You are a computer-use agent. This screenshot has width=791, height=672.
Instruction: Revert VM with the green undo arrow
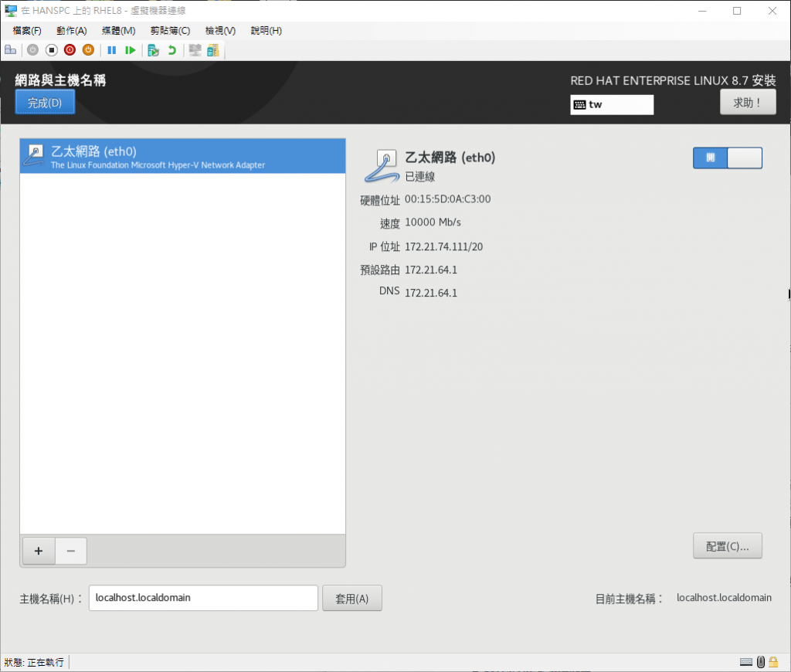pos(172,50)
